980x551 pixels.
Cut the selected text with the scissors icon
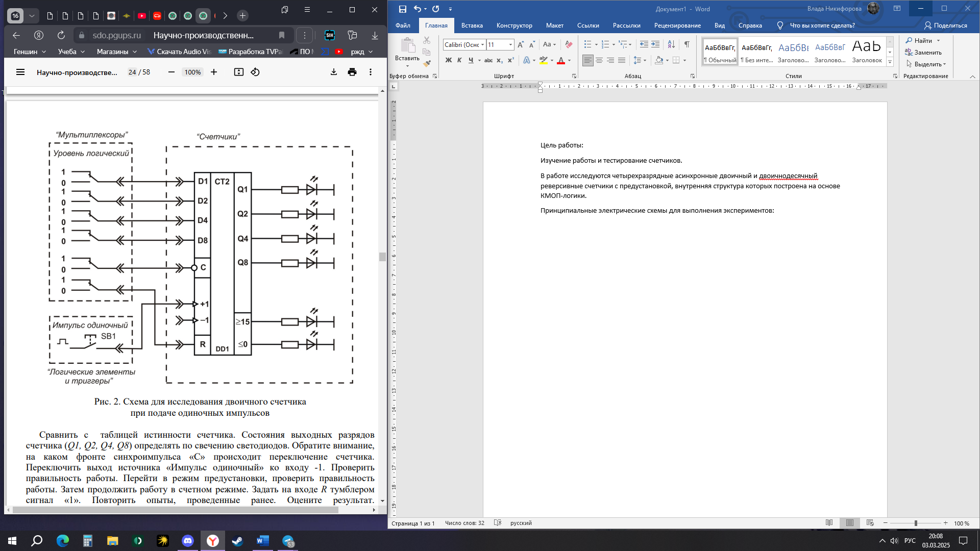click(427, 40)
